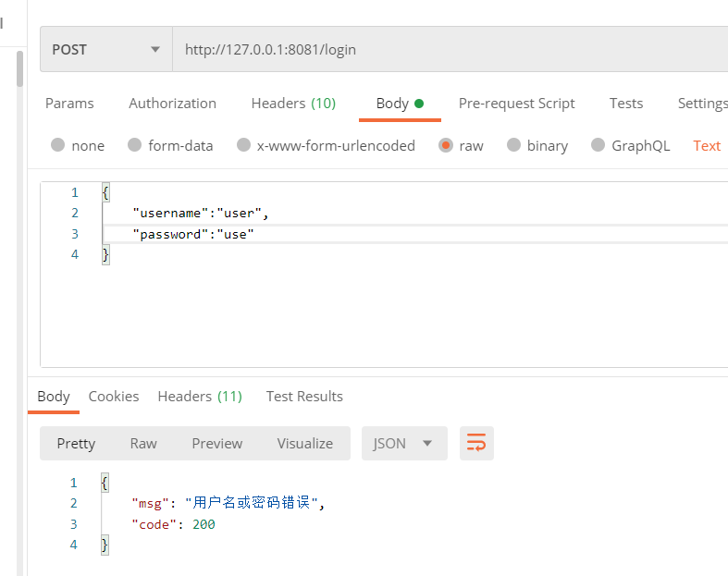728x576 pixels.
Task: Select the none body type radio button
Action: 58,145
